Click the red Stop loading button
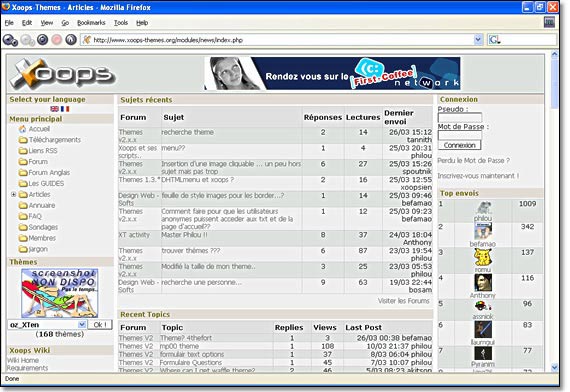 pos(56,39)
